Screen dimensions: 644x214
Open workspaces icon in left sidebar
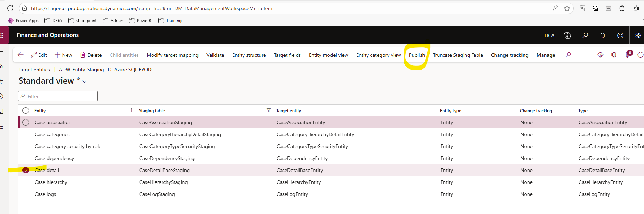pyautogui.click(x=1, y=111)
